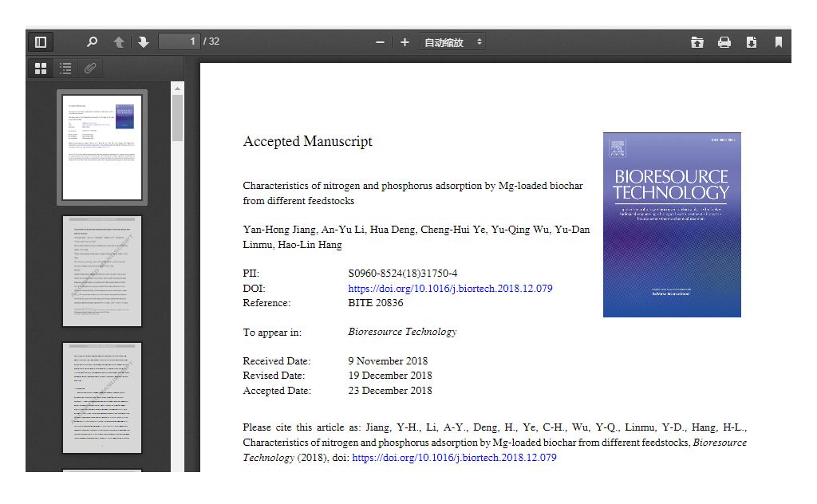Open the DOI link in the citation paragraph

(x=454, y=458)
